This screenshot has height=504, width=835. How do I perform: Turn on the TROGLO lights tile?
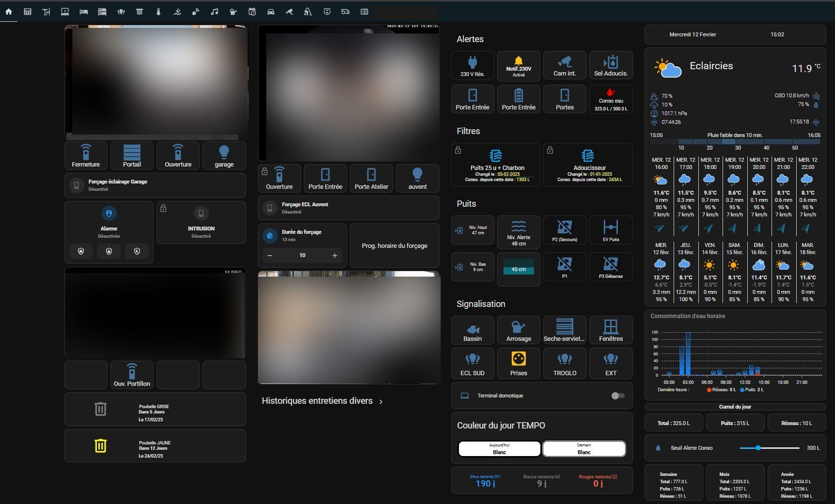[565, 363]
